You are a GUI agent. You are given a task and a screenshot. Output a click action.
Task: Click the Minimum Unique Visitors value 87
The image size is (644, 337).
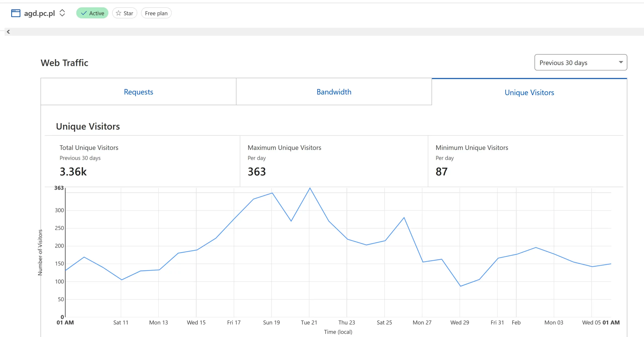(441, 172)
